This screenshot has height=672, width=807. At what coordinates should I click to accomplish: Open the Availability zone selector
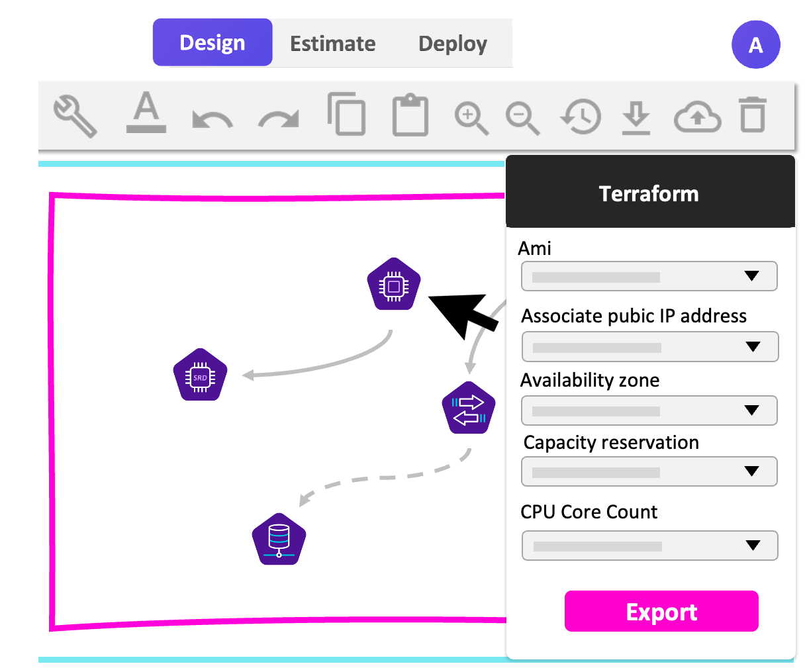tap(649, 410)
